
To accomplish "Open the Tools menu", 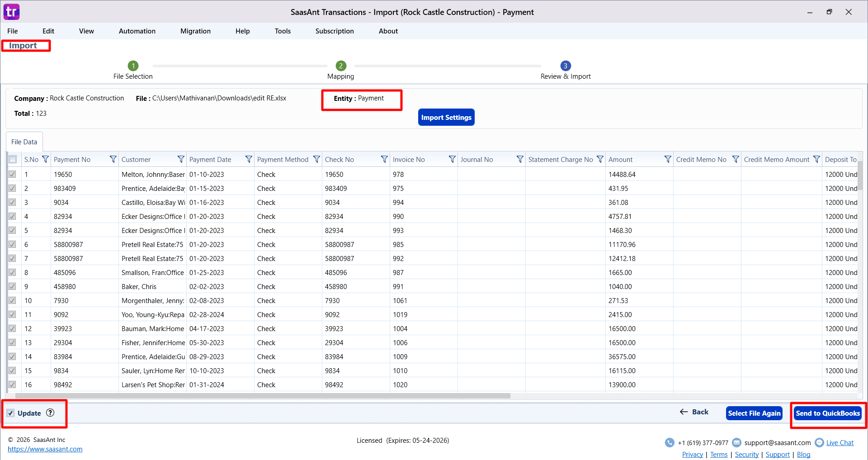I will point(283,31).
